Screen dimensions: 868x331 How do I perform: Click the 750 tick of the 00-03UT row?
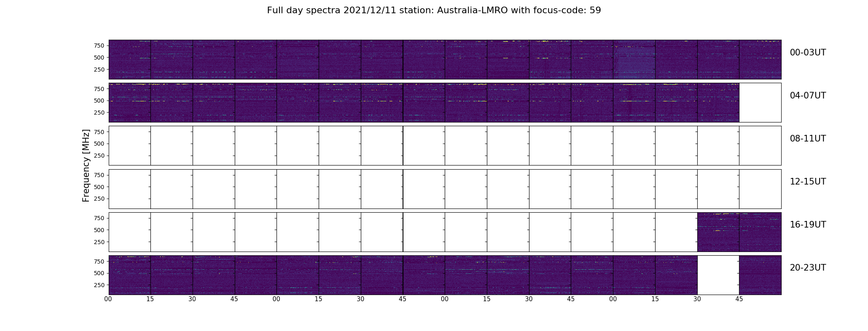point(99,46)
